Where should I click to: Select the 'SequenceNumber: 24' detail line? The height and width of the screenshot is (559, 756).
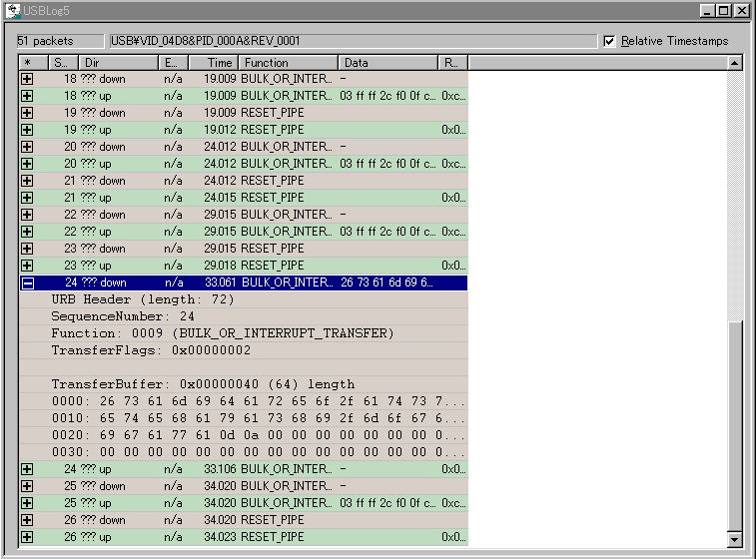coord(123,316)
